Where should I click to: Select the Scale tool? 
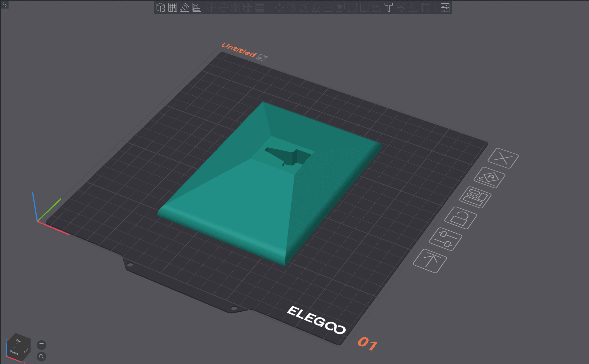click(x=304, y=7)
